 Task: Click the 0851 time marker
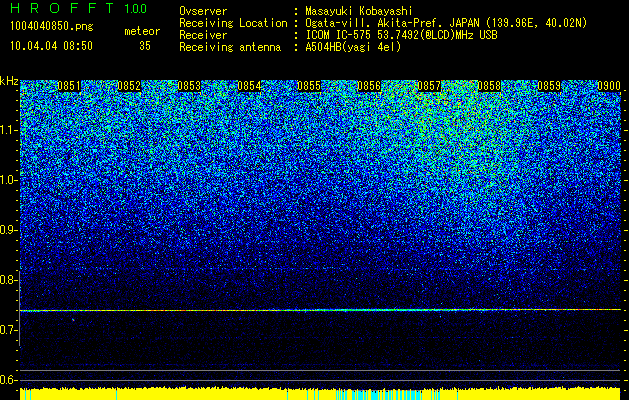point(69,86)
